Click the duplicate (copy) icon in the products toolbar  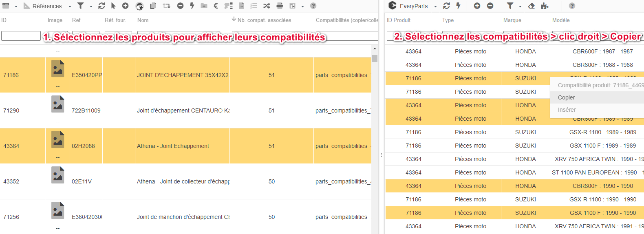pos(153,6)
